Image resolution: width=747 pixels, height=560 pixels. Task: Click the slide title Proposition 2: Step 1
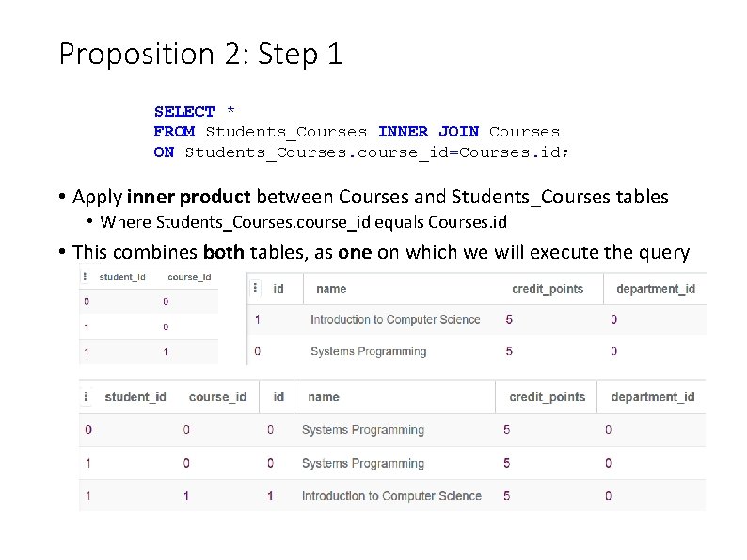(x=200, y=54)
